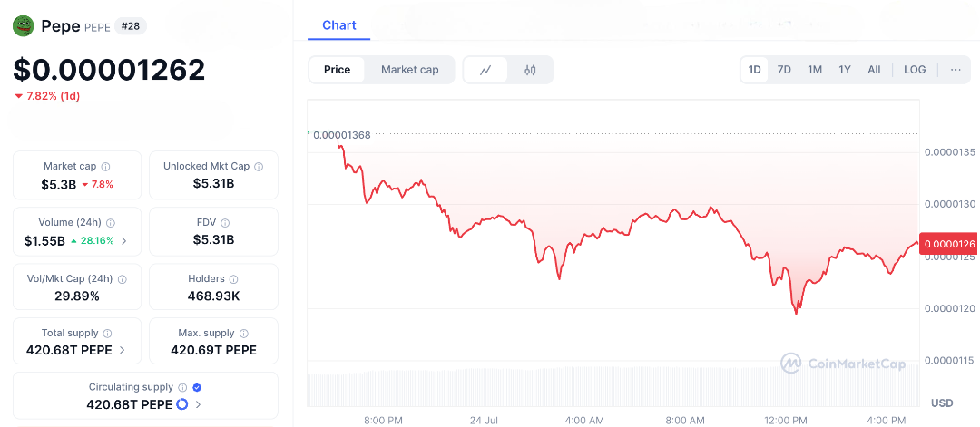Toggle chart to Market cap view

click(x=409, y=70)
